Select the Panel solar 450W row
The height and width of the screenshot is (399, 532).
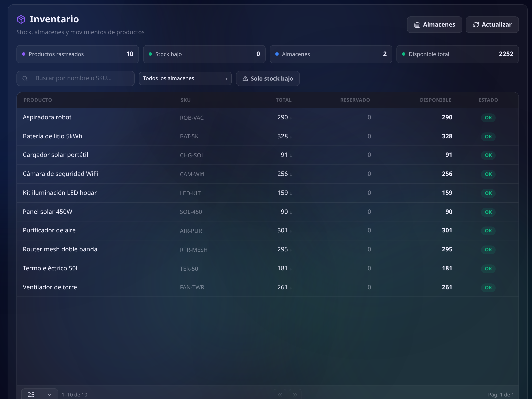267,212
